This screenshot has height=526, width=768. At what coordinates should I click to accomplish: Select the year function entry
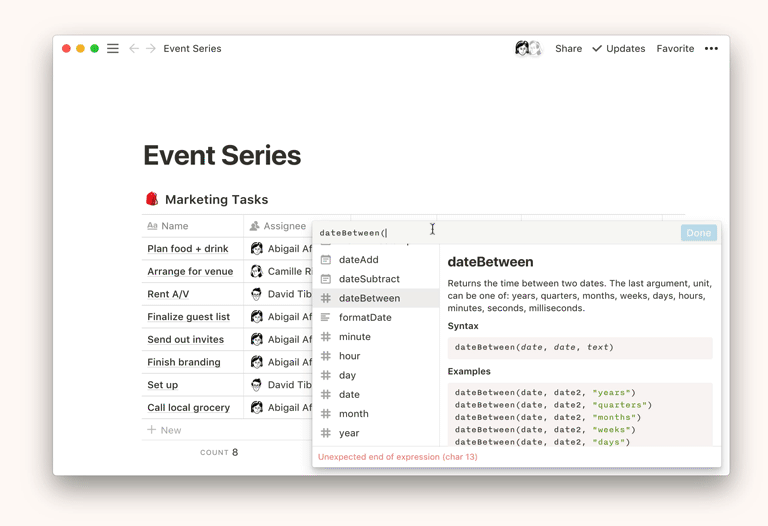click(x=349, y=433)
